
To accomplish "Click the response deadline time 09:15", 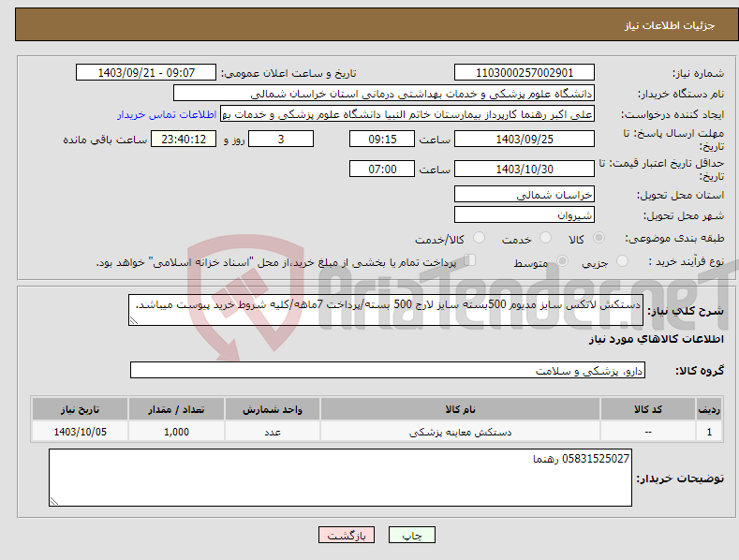I will (382, 139).
